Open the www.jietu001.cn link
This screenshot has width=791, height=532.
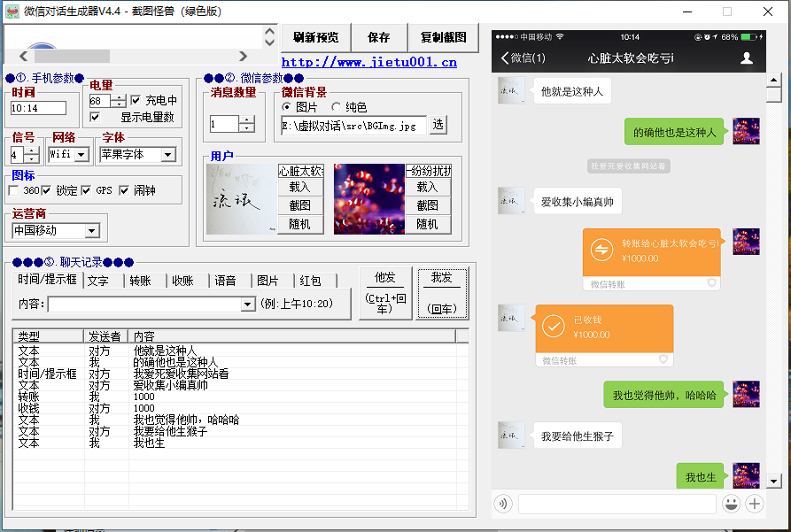pos(369,63)
